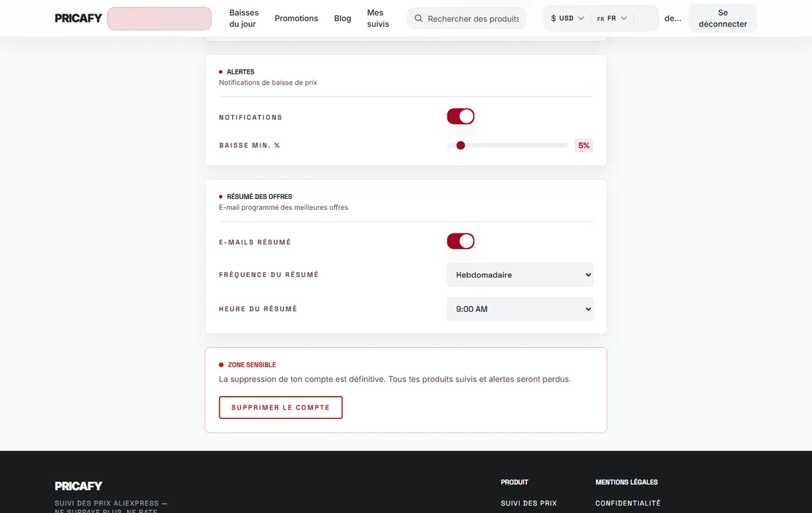This screenshot has height=513, width=812.
Task: Click the Zone sensible heading
Action: point(252,365)
